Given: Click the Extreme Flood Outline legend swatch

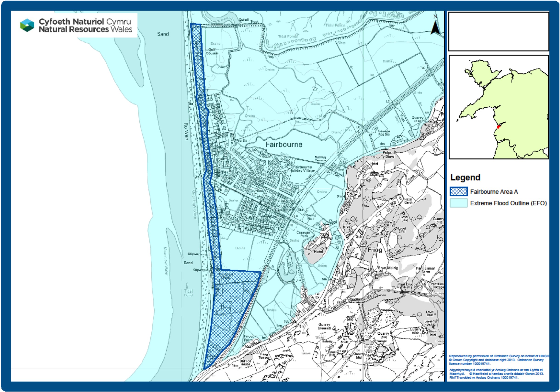Looking at the screenshot, I should (x=458, y=203).
